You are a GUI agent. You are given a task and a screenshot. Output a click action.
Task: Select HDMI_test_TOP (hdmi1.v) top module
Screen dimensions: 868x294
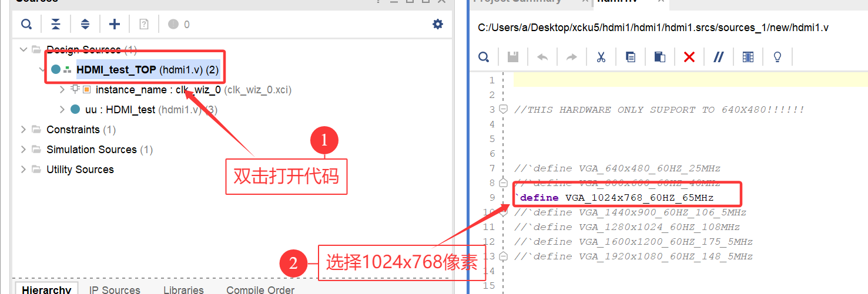[148, 70]
